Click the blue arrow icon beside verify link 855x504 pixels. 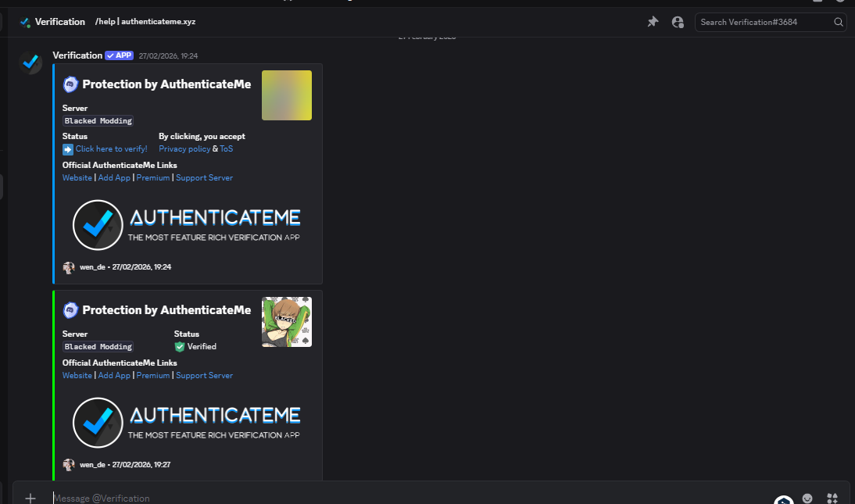[68, 149]
